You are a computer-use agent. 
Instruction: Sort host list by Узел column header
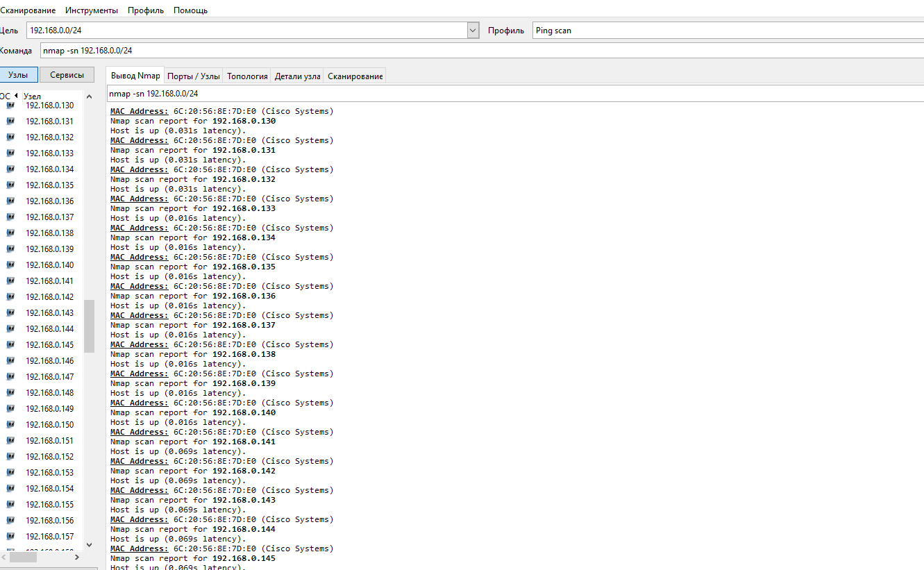tap(33, 96)
